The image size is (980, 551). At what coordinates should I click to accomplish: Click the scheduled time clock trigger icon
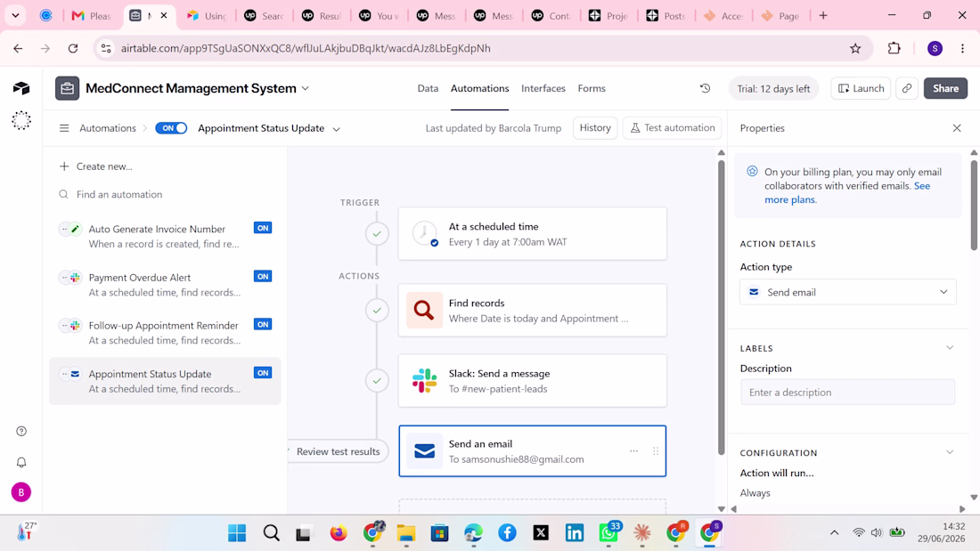[425, 233]
